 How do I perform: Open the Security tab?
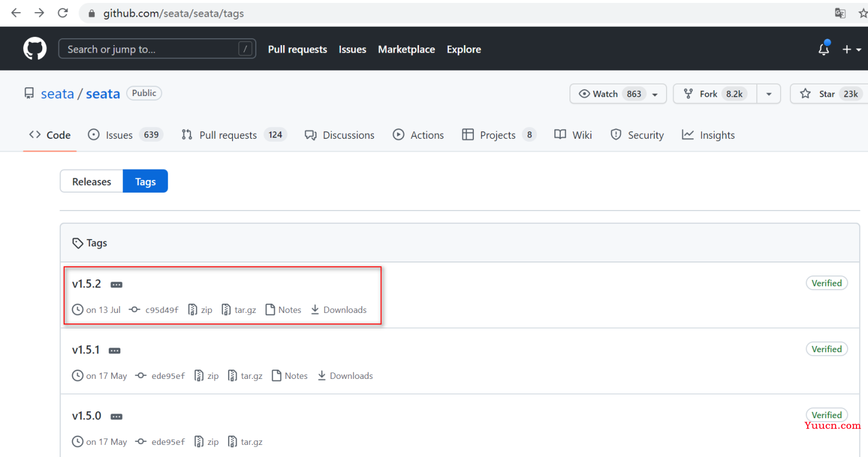[x=637, y=135]
